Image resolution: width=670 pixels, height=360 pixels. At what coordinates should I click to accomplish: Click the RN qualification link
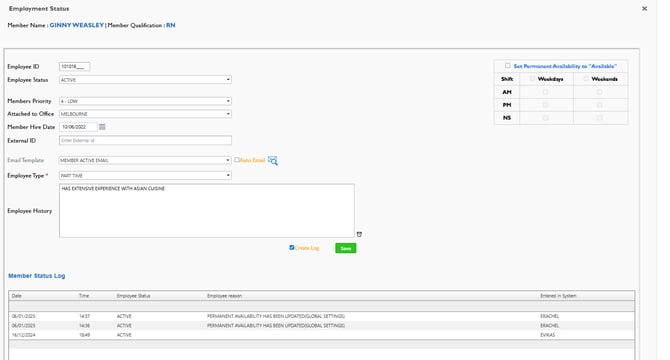pyautogui.click(x=170, y=25)
